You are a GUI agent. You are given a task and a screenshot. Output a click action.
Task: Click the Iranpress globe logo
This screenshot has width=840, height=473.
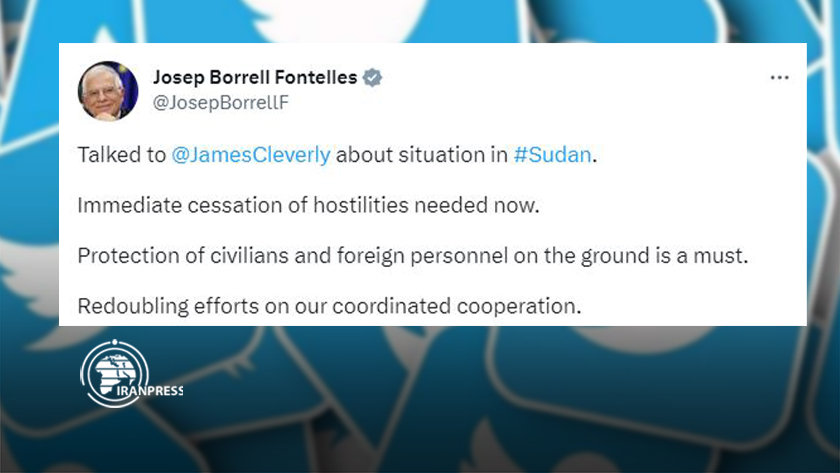tap(115, 373)
